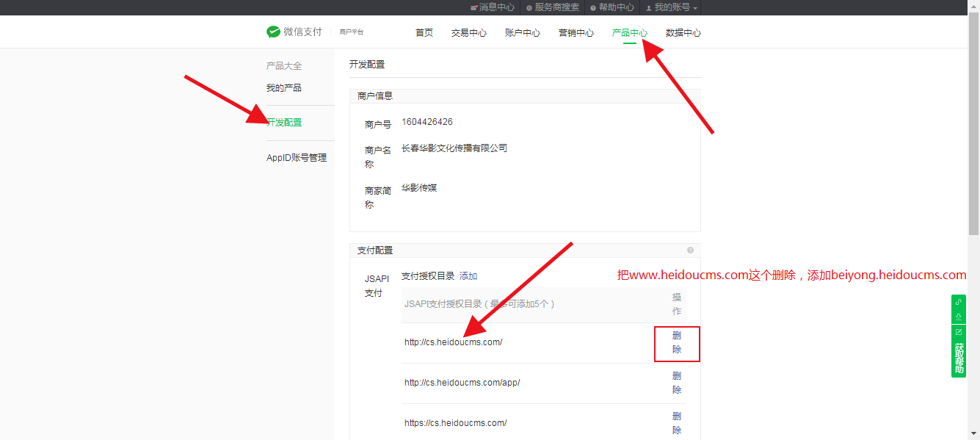This screenshot has width=980, height=440.
Task: Click 添加 next to 支付授权目录
Action: click(468, 276)
